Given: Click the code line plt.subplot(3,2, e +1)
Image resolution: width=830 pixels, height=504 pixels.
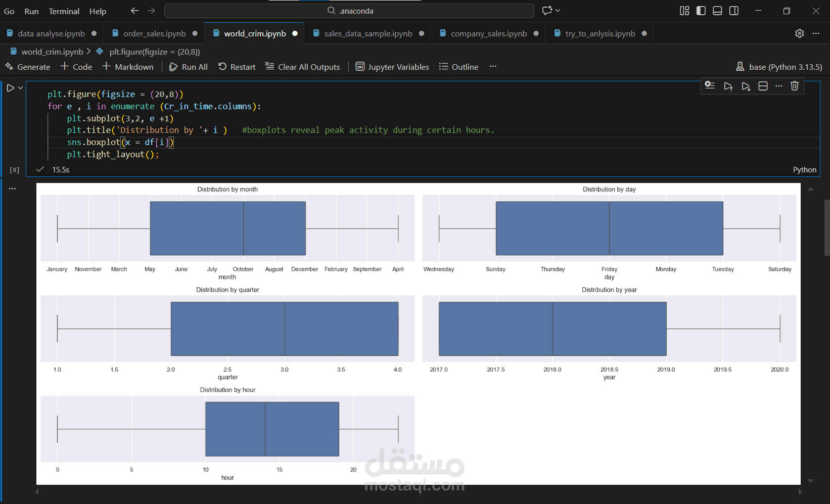Looking at the screenshot, I should [120, 118].
